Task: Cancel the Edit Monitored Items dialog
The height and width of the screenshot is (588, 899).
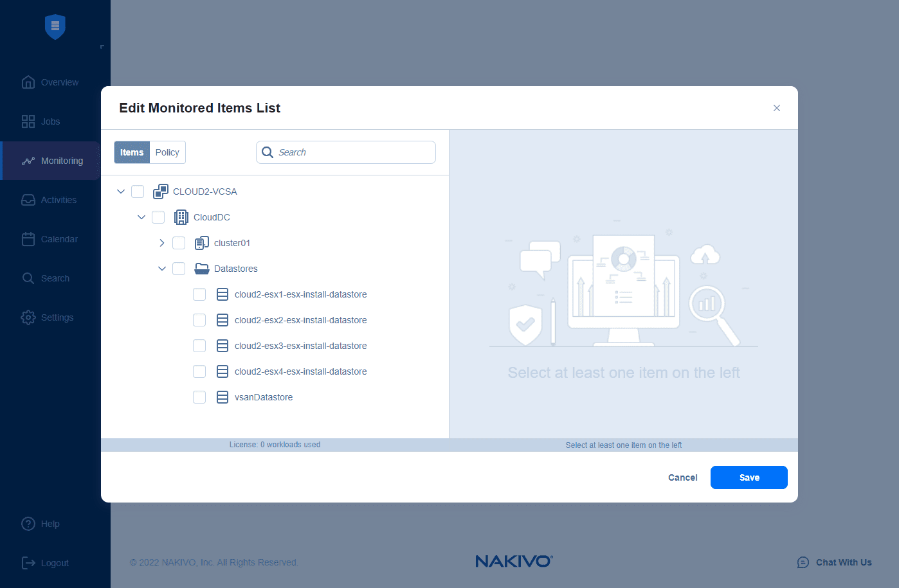Action: tap(683, 477)
